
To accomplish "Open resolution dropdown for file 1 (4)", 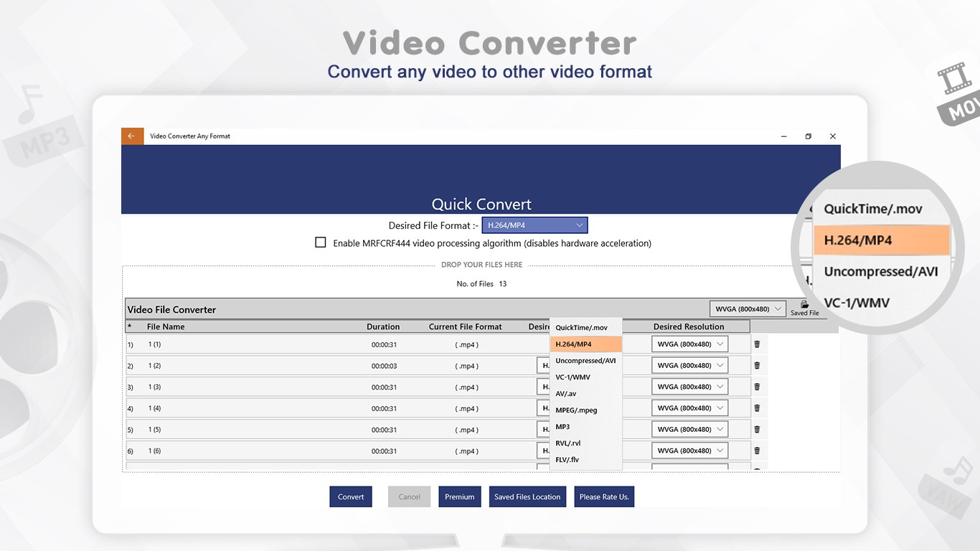I will 689,408.
